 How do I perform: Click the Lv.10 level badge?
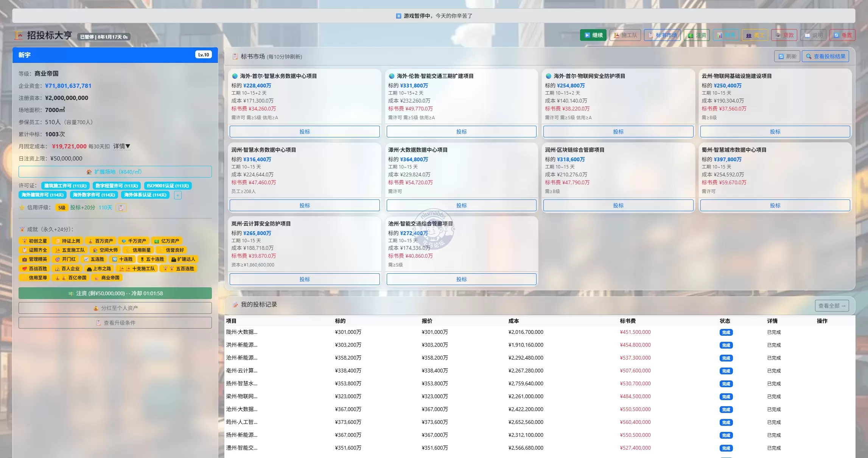(204, 55)
